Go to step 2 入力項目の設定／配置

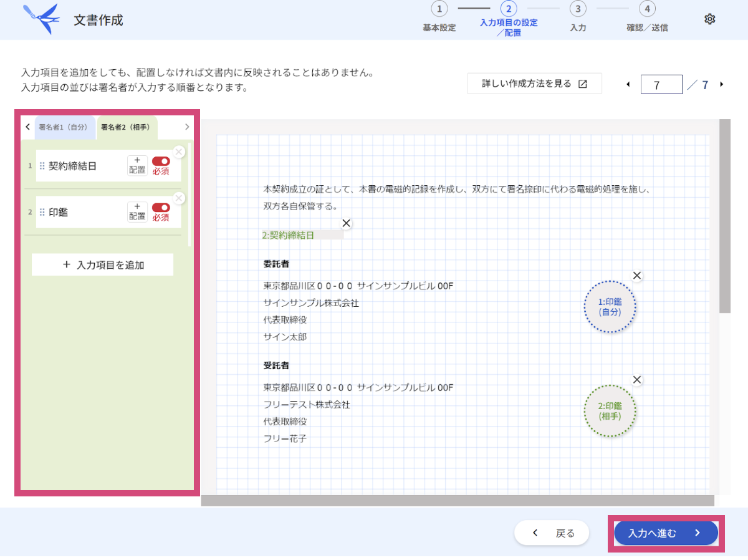coord(509,19)
